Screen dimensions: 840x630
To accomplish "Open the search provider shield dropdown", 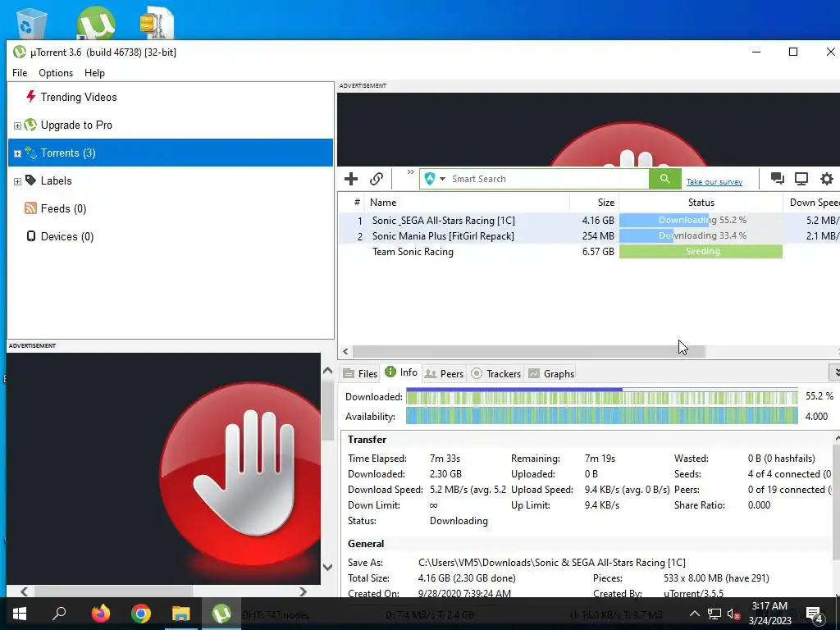I will 435,178.
